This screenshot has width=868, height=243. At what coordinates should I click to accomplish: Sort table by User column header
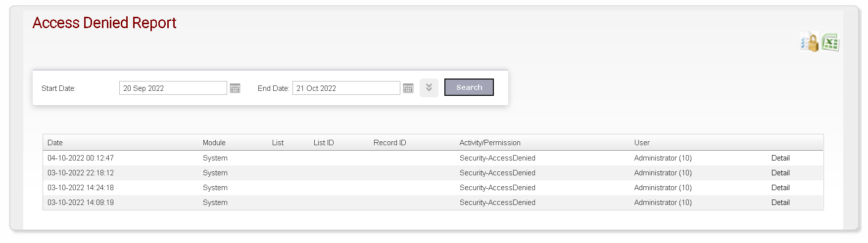pyautogui.click(x=642, y=143)
